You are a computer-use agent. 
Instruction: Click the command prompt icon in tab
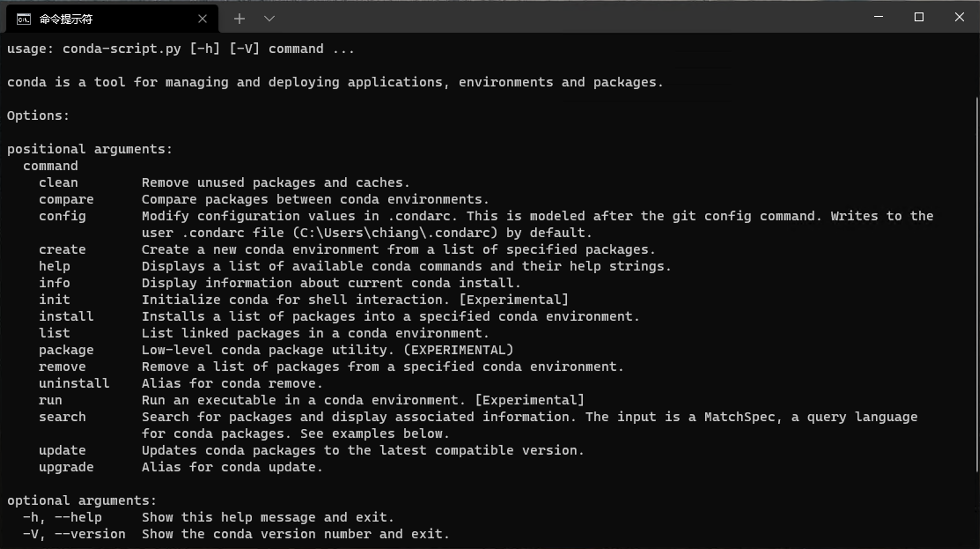(x=24, y=19)
